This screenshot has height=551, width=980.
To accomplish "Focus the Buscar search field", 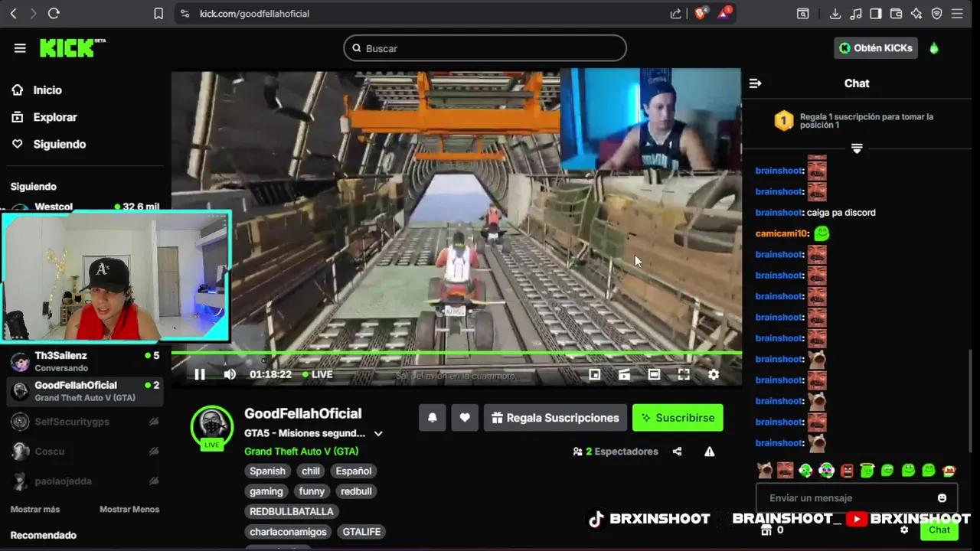I will [x=485, y=48].
